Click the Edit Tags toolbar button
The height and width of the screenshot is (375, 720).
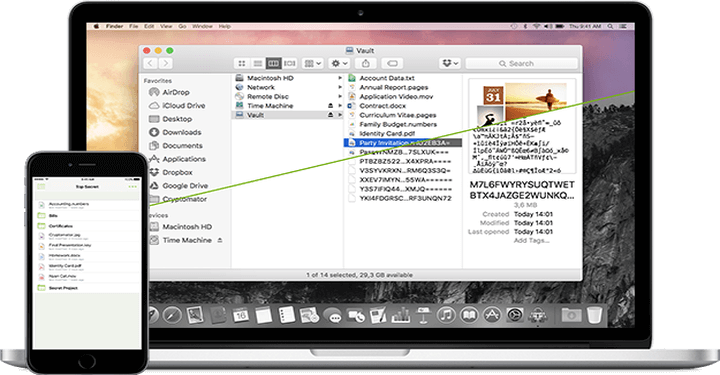392,63
